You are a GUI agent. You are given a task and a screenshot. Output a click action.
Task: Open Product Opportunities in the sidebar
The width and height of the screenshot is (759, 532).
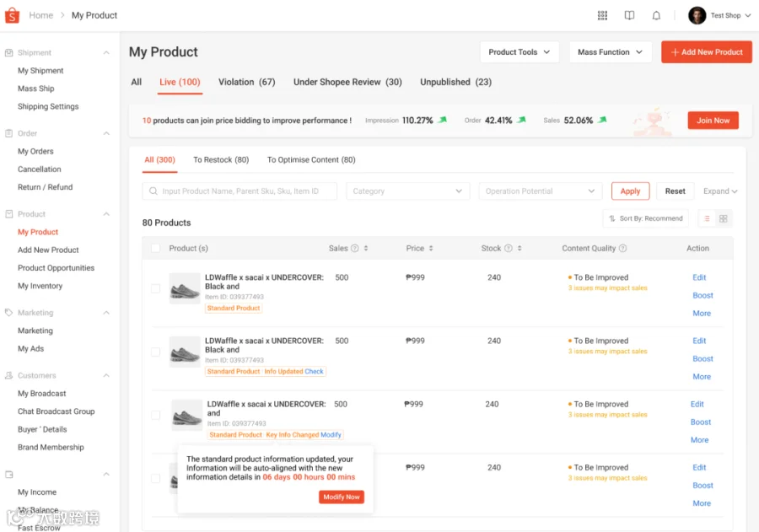tap(57, 268)
